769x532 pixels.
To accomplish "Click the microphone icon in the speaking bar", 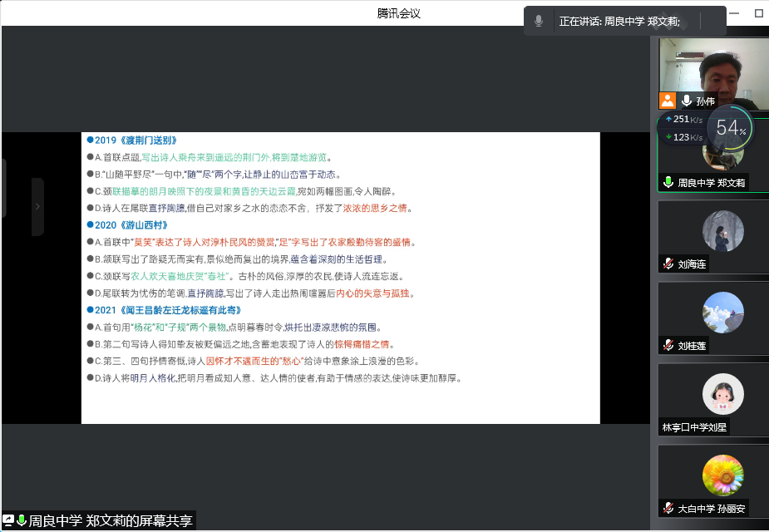I will point(539,21).
